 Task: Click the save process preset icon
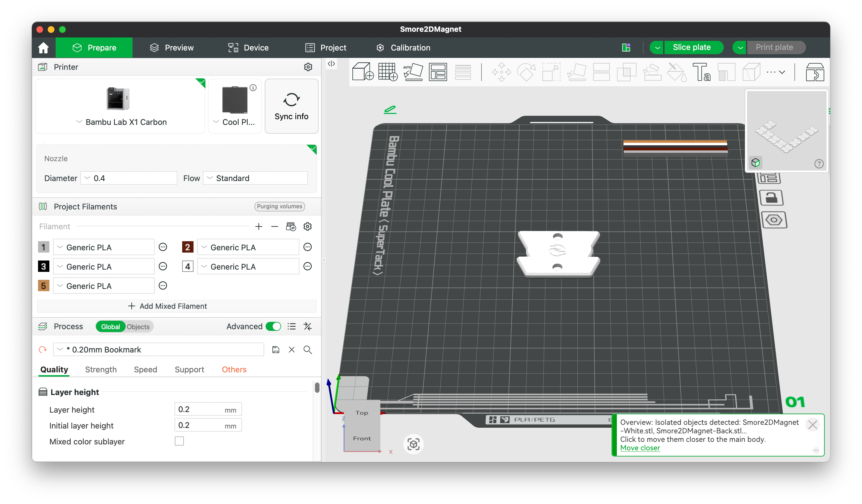tap(276, 350)
